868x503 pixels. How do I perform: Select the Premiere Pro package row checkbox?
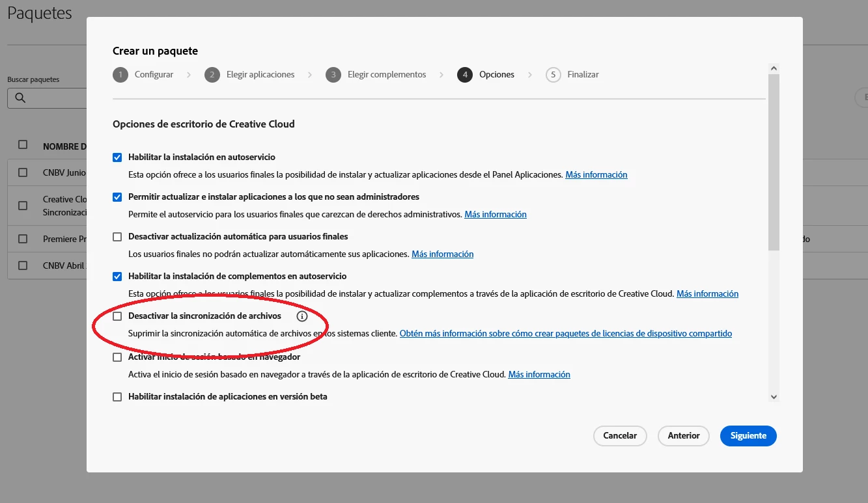(x=23, y=239)
